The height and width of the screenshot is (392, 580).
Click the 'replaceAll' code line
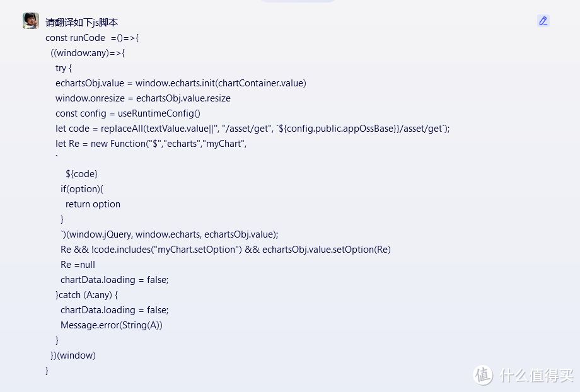pos(252,129)
